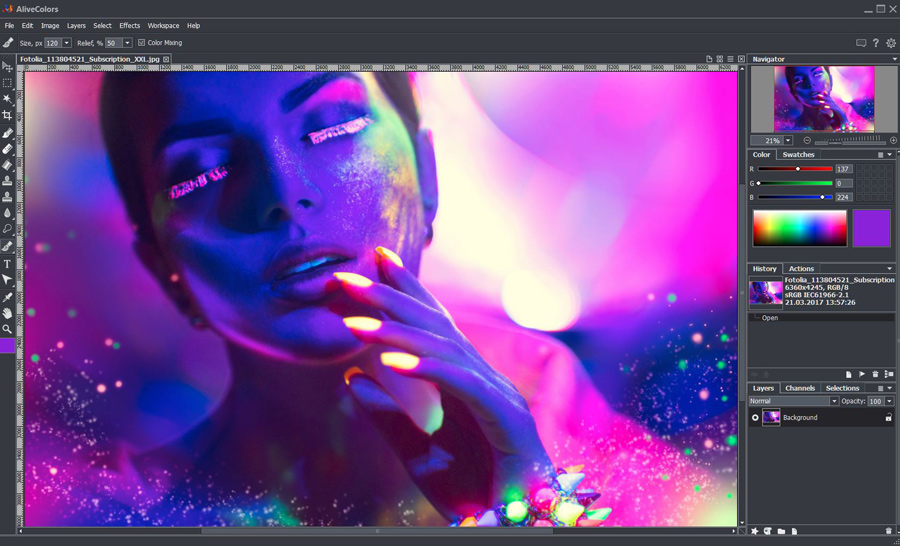Image resolution: width=900 pixels, height=546 pixels.
Task: Select the Dodge tool with lens icon
Action: [7, 229]
